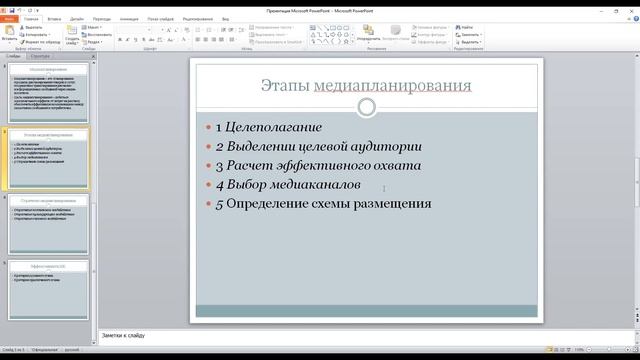This screenshot has width=640, height=360.
Task: Click Convert to SmartArt button
Action: click(x=276, y=42)
